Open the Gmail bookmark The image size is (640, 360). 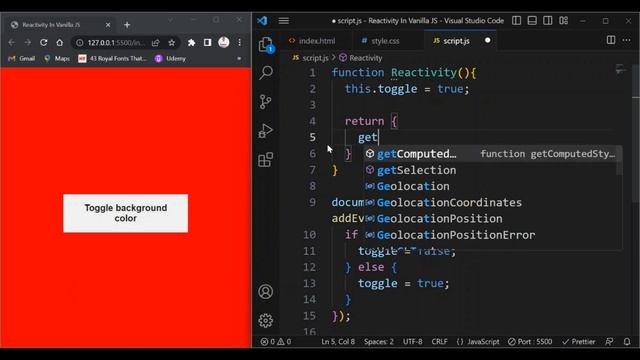[x=22, y=59]
